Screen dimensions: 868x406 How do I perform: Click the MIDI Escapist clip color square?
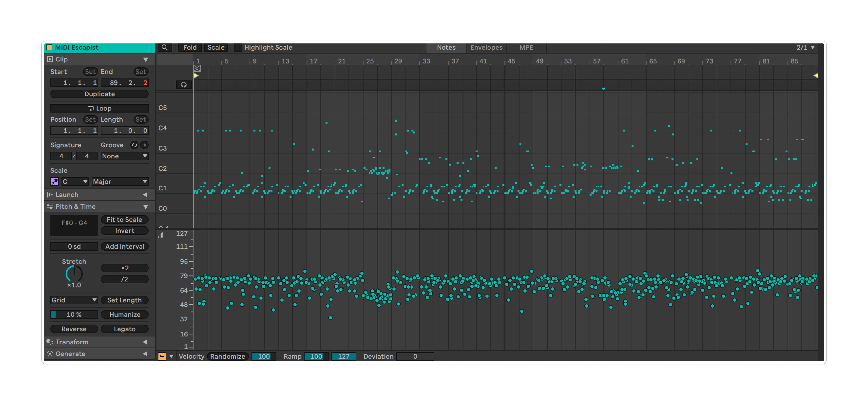coord(50,47)
